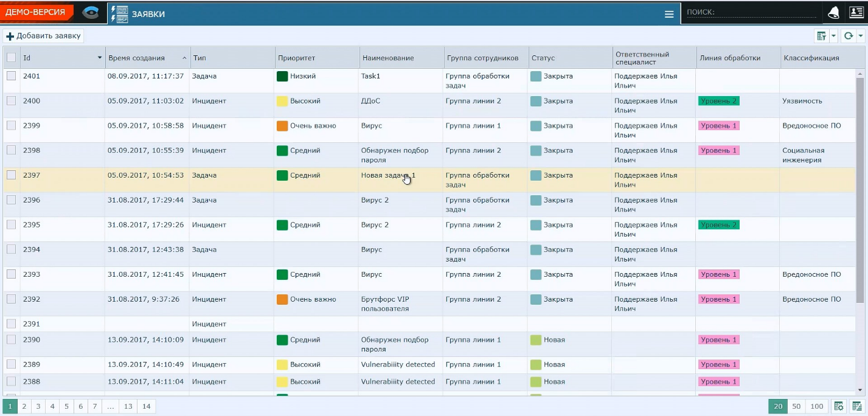Click the ДЕМО-ВЕРСИЯ badge

[x=35, y=12]
